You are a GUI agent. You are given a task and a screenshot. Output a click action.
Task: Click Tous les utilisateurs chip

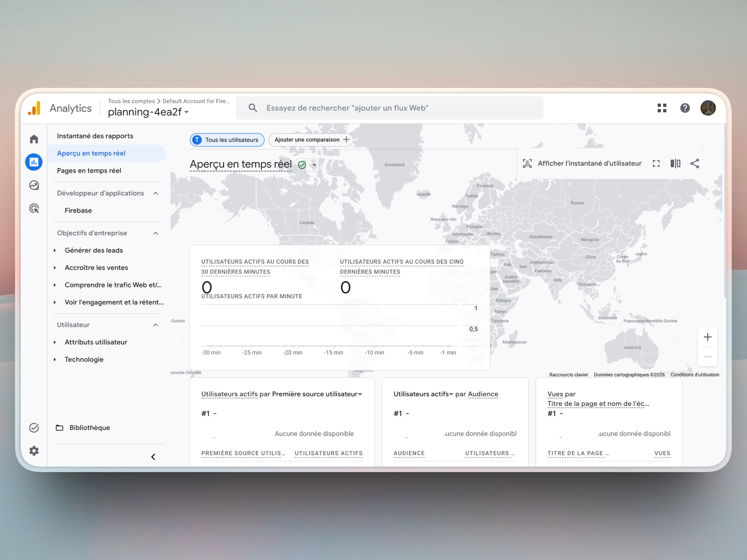(227, 140)
